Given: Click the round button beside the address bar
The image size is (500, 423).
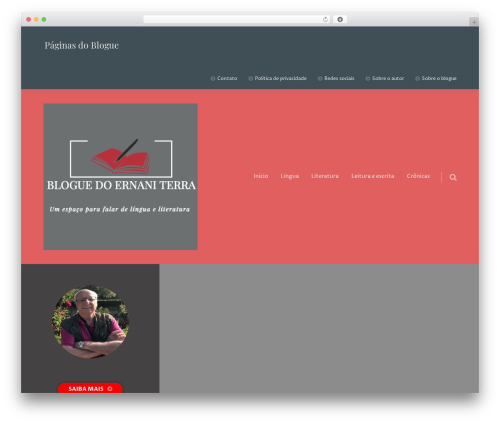Looking at the screenshot, I should pos(340,20).
